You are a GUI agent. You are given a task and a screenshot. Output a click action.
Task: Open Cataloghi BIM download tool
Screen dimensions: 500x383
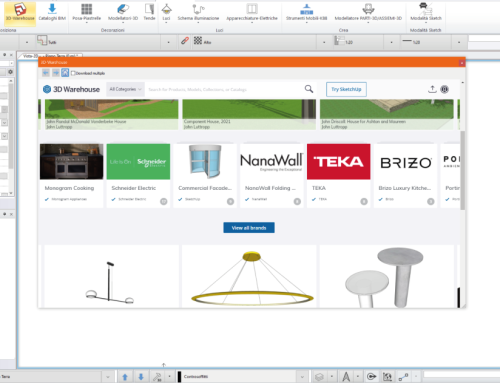click(x=52, y=12)
